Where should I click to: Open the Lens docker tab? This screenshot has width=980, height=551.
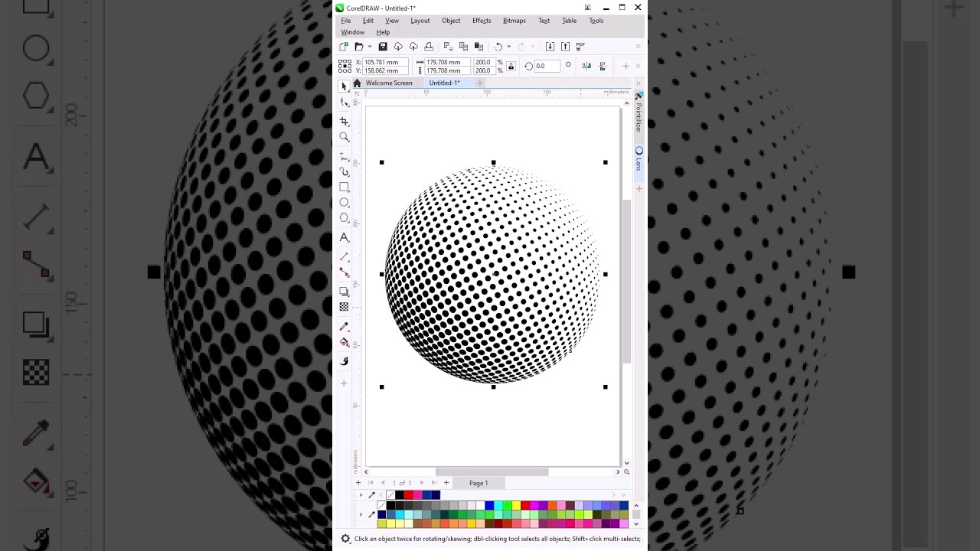639,159
